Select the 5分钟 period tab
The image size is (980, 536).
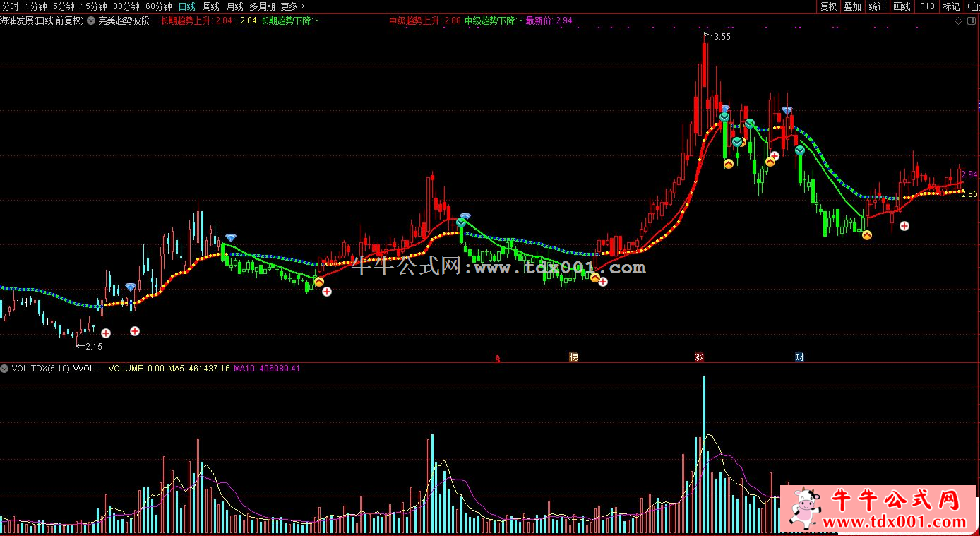(64, 6)
